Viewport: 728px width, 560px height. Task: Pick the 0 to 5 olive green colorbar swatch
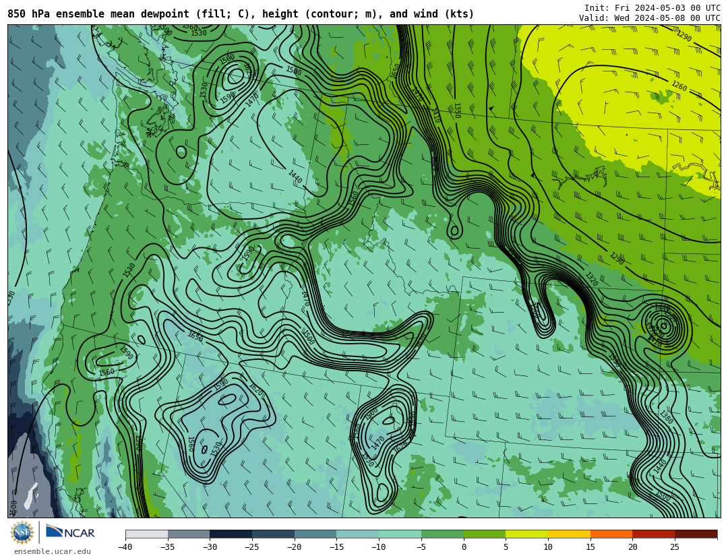pyautogui.click(x=485, y=534)
